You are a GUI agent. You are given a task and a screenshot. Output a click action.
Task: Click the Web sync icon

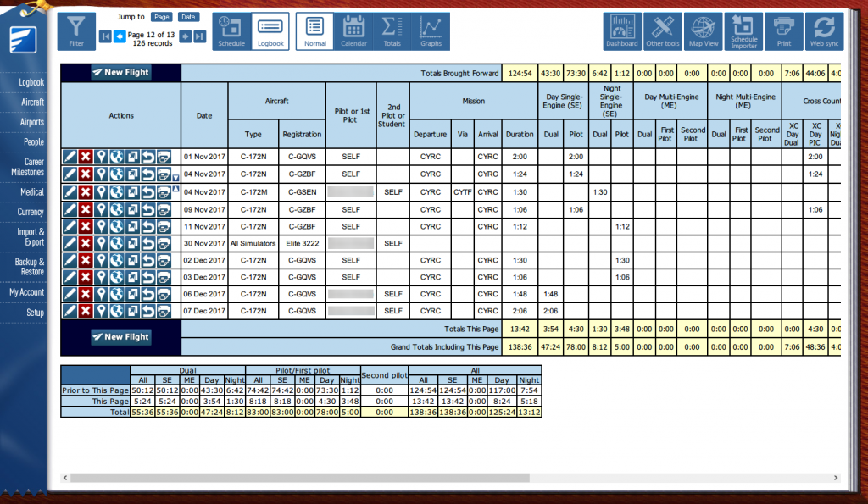point(825,31)
